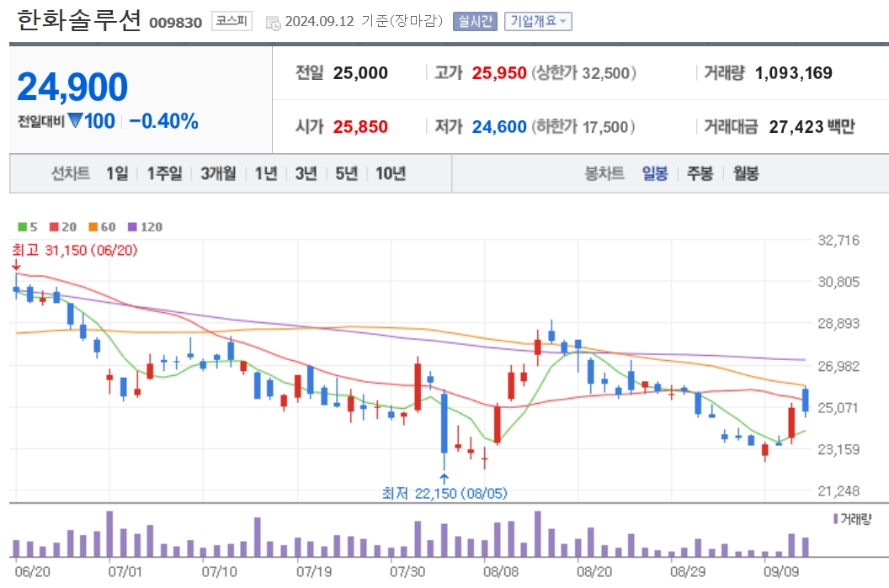The width and height of the screenshot is (889, 588).
Task: Click the 상한가 32,500 text
Action: tap(584, 73)
